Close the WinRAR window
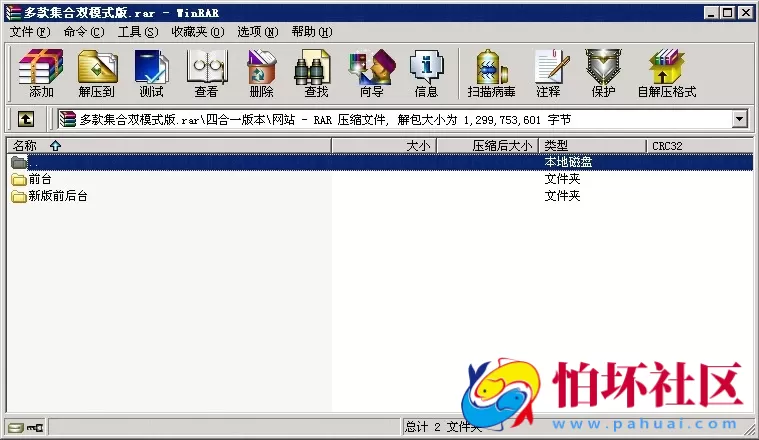The width and height of the screenshot is (759, 440). click(745, 13)
